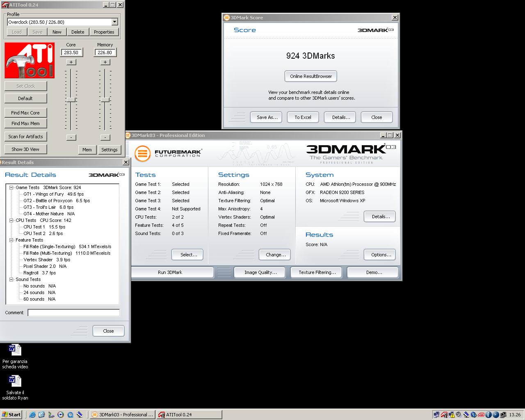Open 'Per garanzia scheda video' desktop document
Screen dimensions: 525x420
[x=15, y=356]
